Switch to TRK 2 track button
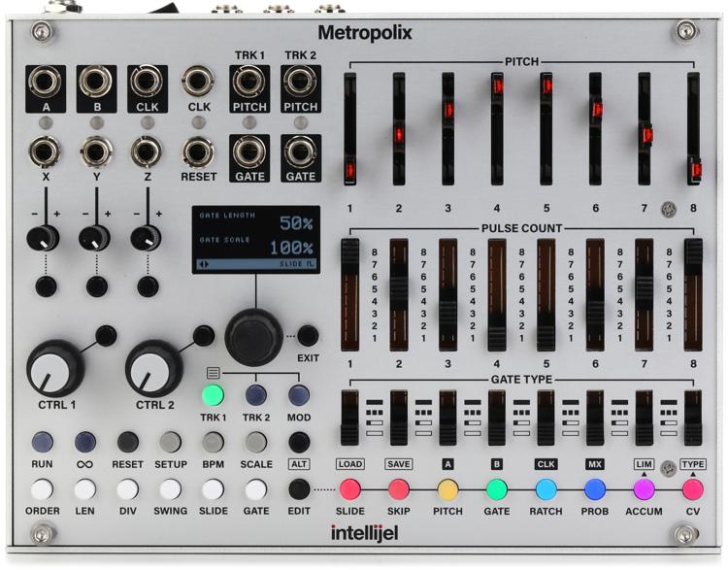This screenshot has width=728, height=570. pos(255,395)
